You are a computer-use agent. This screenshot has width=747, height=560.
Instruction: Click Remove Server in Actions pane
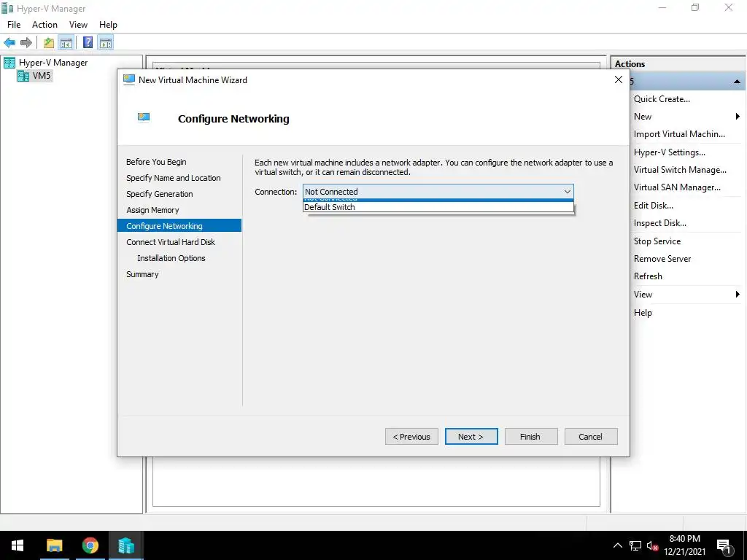(662, 259)
